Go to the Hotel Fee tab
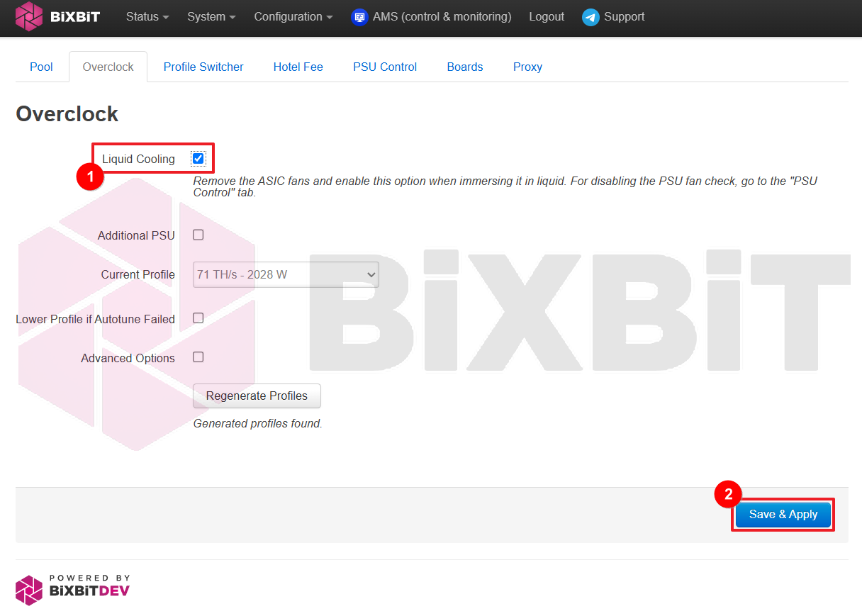This screenshot has height=616, width=862. (x=298, y=67)
